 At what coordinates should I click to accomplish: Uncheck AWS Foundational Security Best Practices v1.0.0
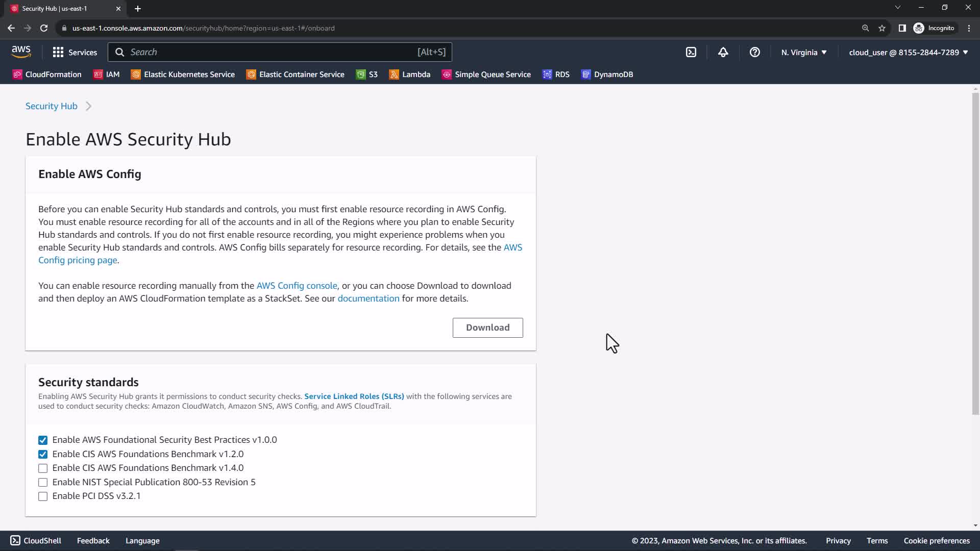(43, 440)
